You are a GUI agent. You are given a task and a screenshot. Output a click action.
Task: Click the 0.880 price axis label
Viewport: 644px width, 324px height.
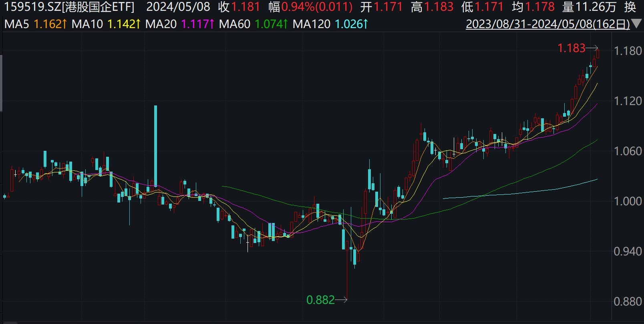(628, 302)
